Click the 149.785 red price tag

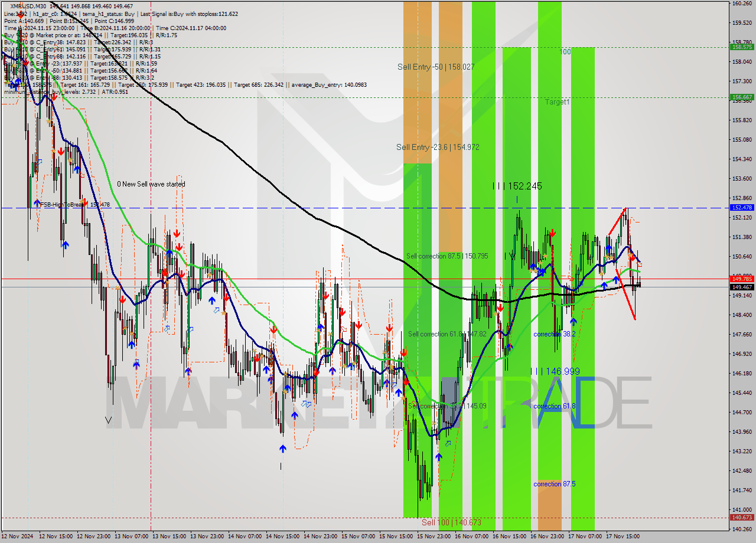click(742, 279)
